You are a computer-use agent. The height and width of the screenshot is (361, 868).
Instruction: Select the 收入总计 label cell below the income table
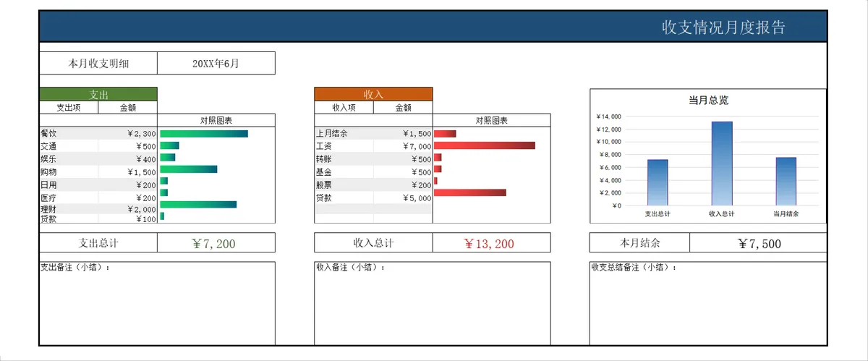tap(373, 243)
